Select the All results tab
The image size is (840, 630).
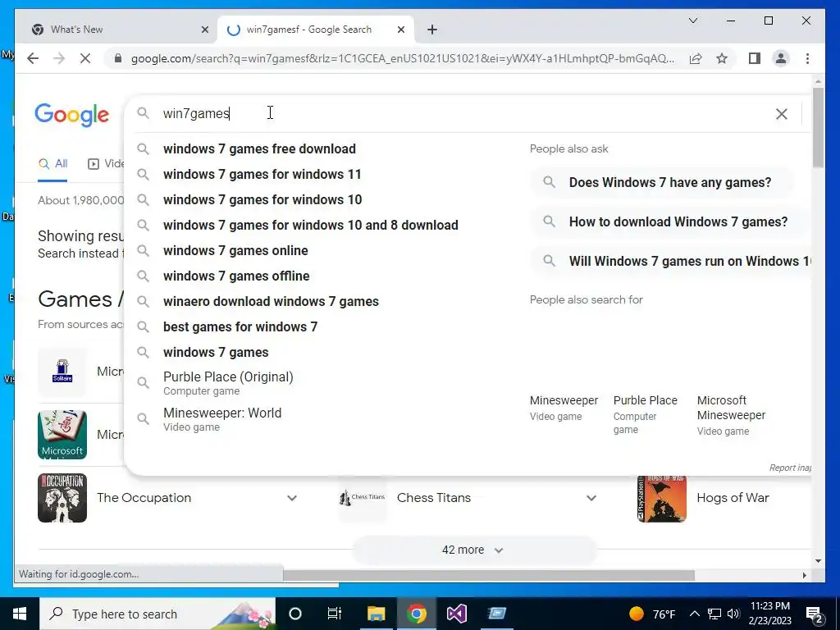(52, 164)
